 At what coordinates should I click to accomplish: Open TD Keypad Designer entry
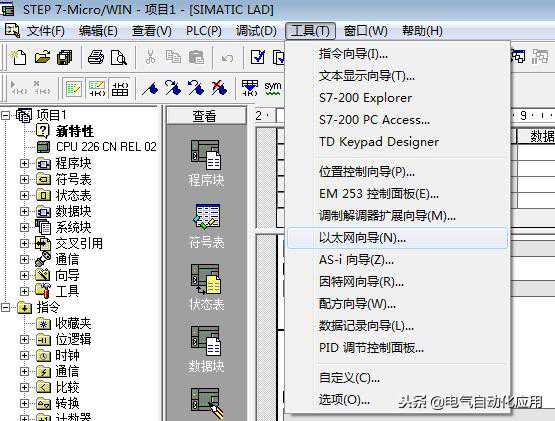click(397, 142)
